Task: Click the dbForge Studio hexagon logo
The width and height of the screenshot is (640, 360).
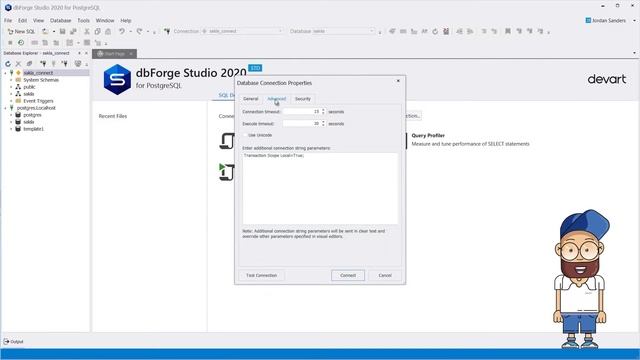Action: pyautogui.click(x=117, y=79)
